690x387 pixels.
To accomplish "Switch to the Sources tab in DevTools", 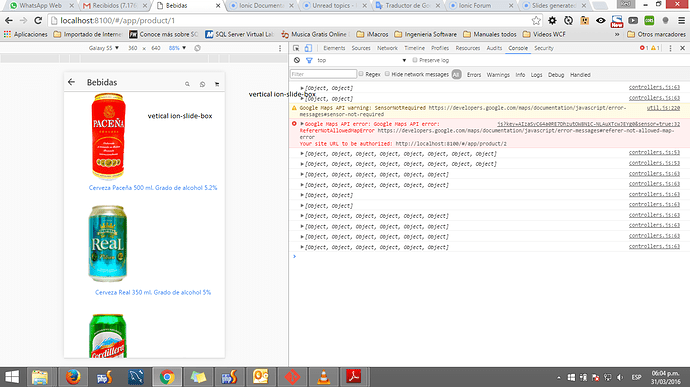I will [361, 48].
